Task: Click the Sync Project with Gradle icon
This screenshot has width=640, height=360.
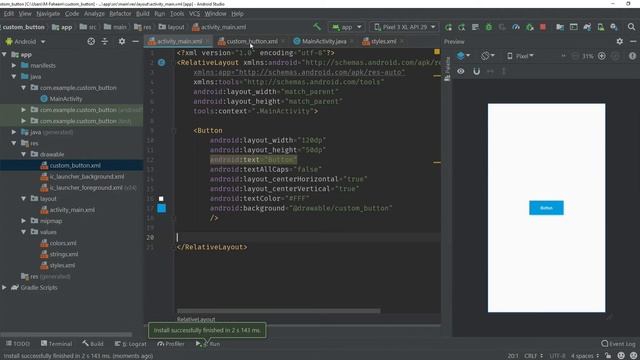Action: tap(587, 27)
